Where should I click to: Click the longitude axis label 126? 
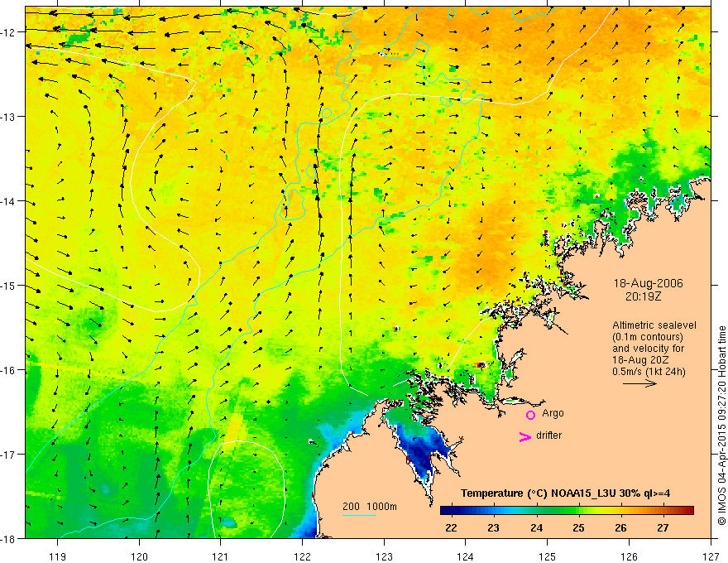629,556
